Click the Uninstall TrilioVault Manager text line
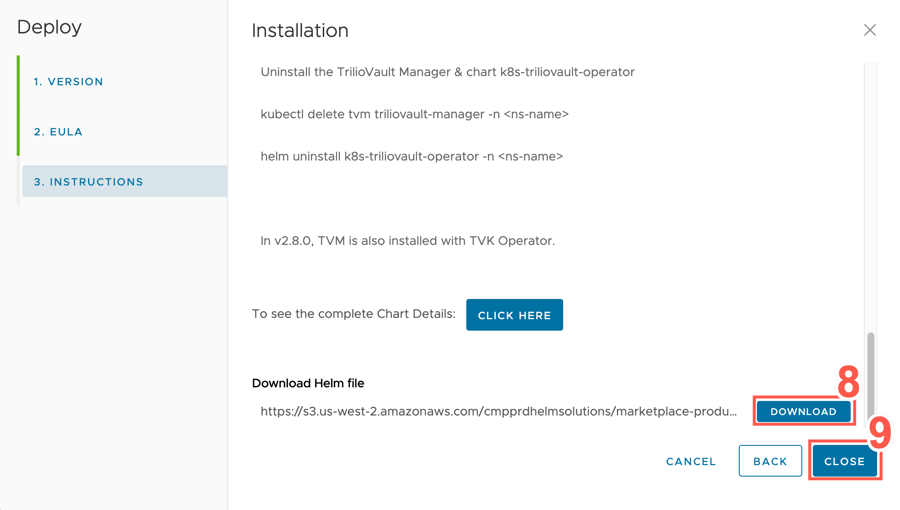The height and width of the screenshot is (510, 900). coord(447,72)
